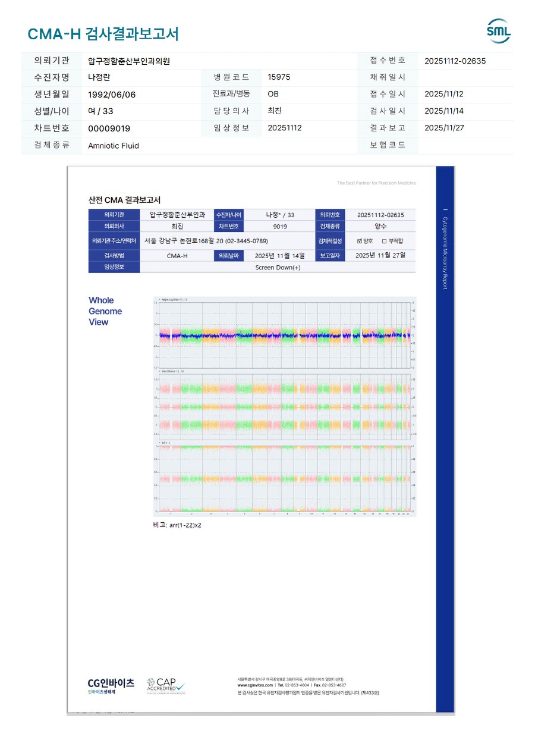Viewport: 535px width, 756px height.
Task: Click the CMA-H 검사결과보고서 title
Action: point(103,34)
